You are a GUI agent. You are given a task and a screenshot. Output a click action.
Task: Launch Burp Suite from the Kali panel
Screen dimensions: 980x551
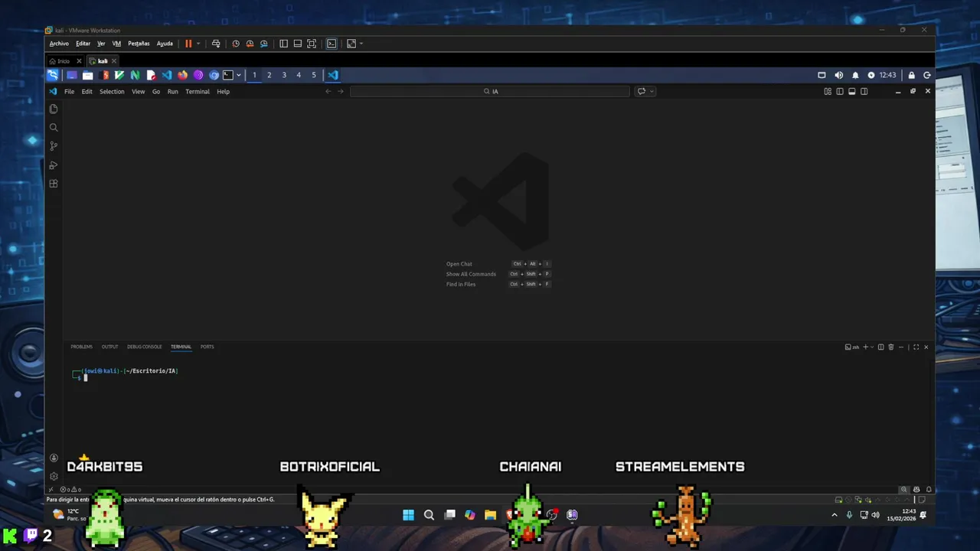pos(106,75)
